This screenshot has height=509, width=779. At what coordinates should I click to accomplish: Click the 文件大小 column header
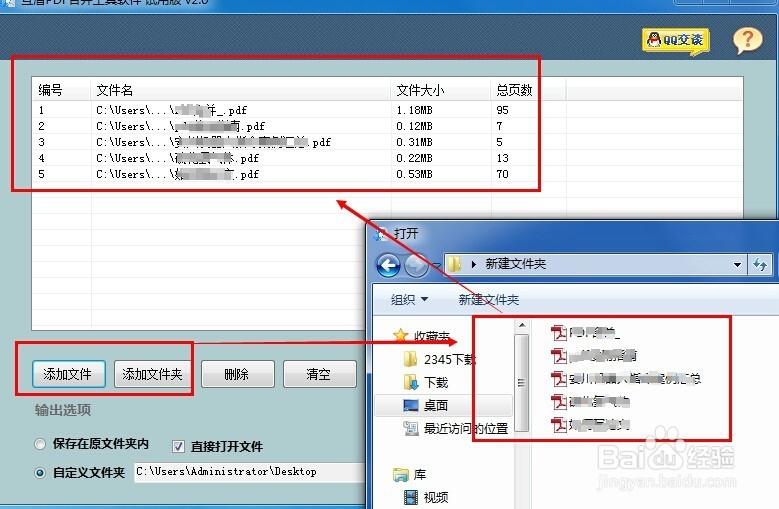[x=441, y=90]
